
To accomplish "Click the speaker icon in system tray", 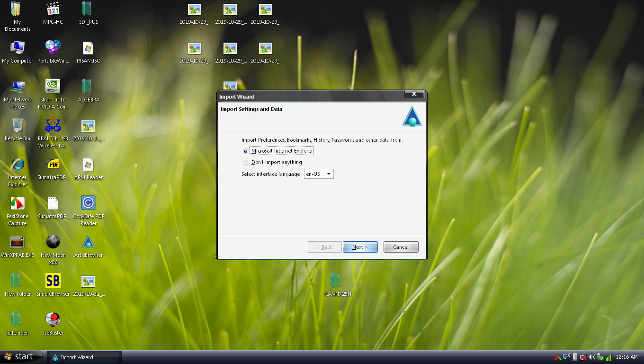I will click(592, 357).
